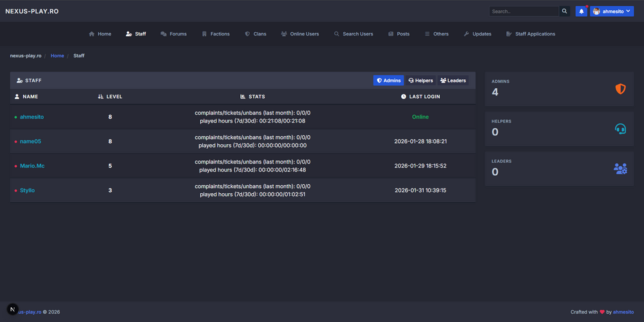Click the ADMINS count 4
Image resolution: width=644 pixels, height=322 pixels.
pyautogui.click(x=495, y=92)
